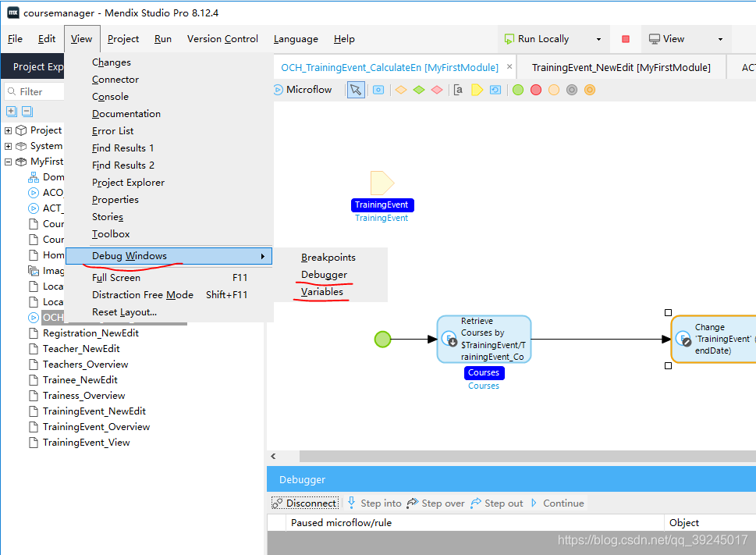Choose the annotation text tool

click(458, 90)
